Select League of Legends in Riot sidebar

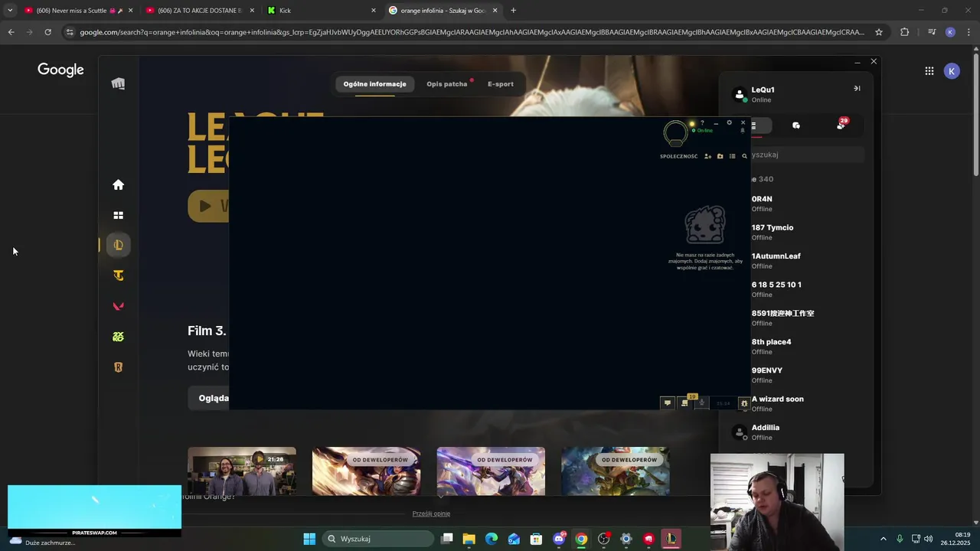pyautogui.click(x=118, y=245)
